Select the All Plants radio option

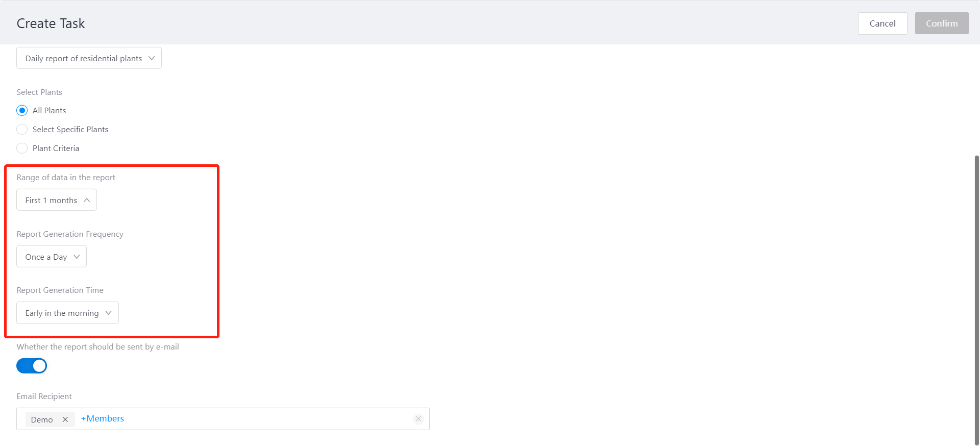point(22,110)
